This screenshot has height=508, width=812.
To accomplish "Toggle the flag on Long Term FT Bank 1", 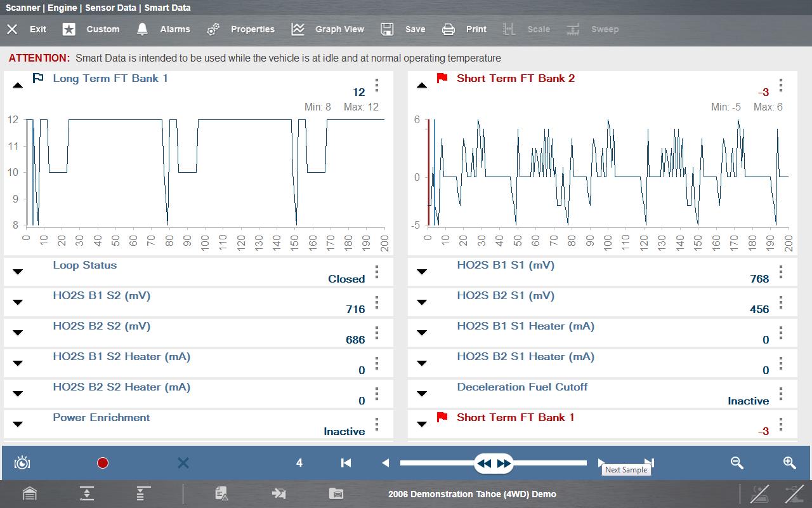I will click(x=38, y=79).
